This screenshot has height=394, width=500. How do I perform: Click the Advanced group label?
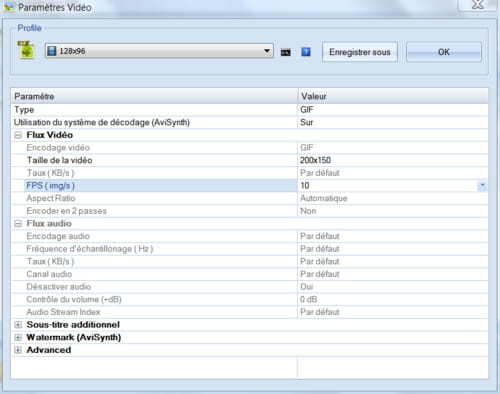click(49, 350)
